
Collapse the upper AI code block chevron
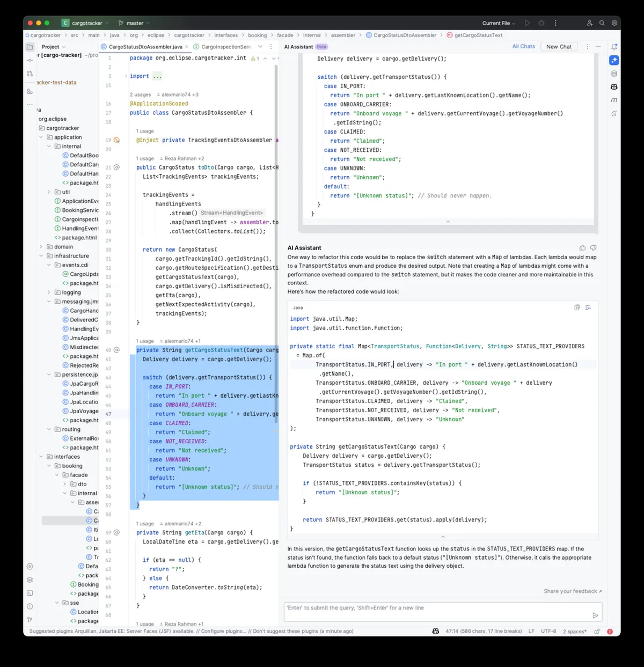(448, 222)
